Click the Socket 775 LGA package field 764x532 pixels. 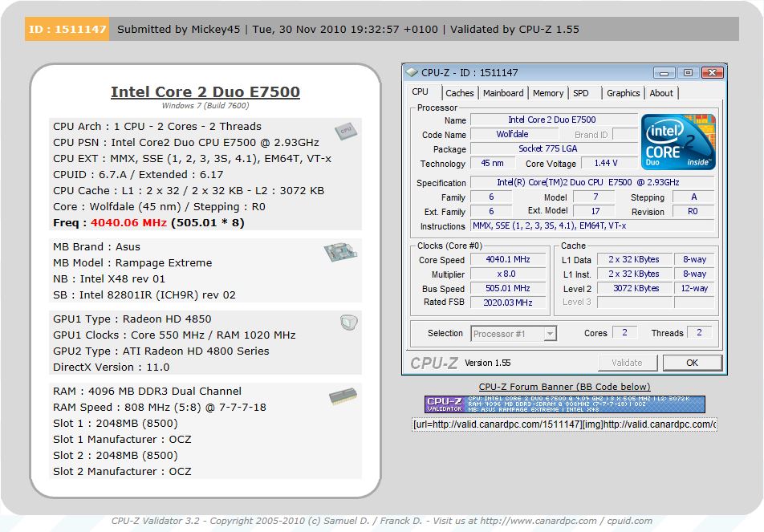[554, 148]
